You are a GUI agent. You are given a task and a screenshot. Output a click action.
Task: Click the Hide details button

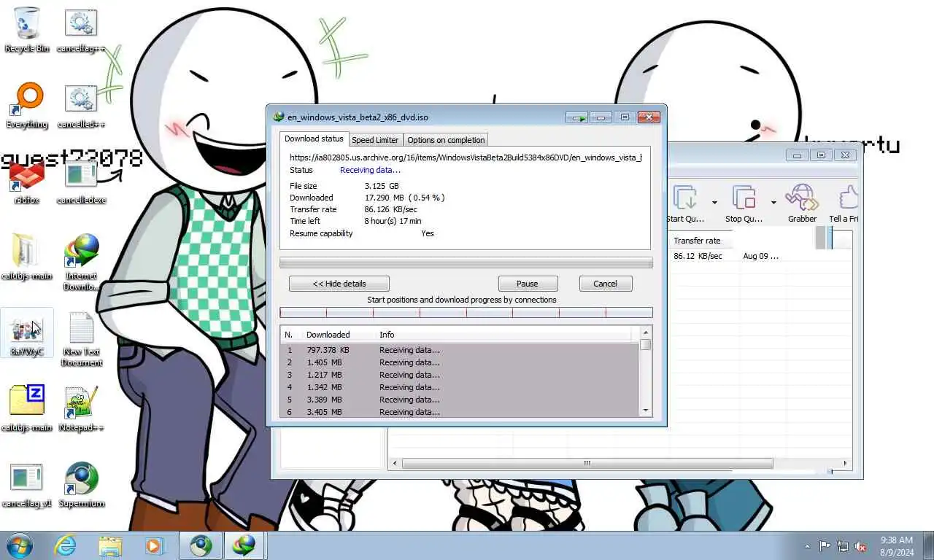click(339, 284)
